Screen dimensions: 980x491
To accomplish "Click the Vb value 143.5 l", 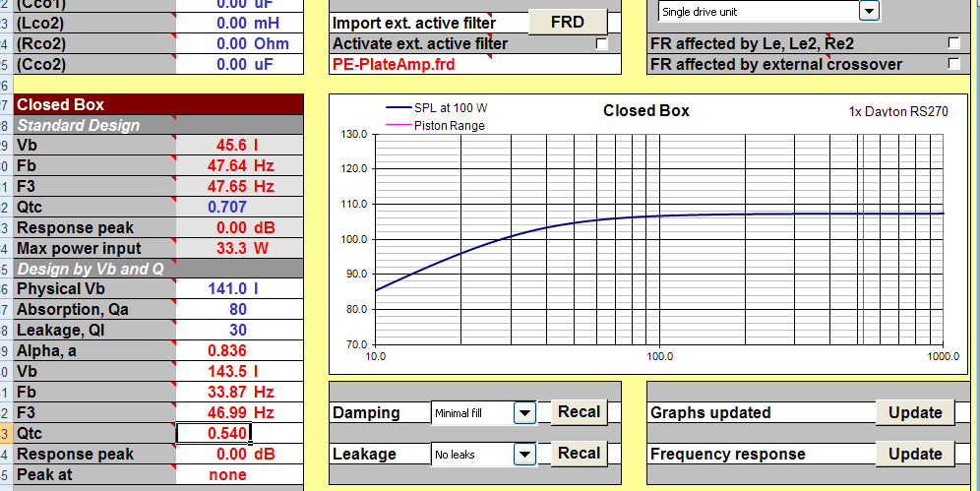I will point(239,372).
